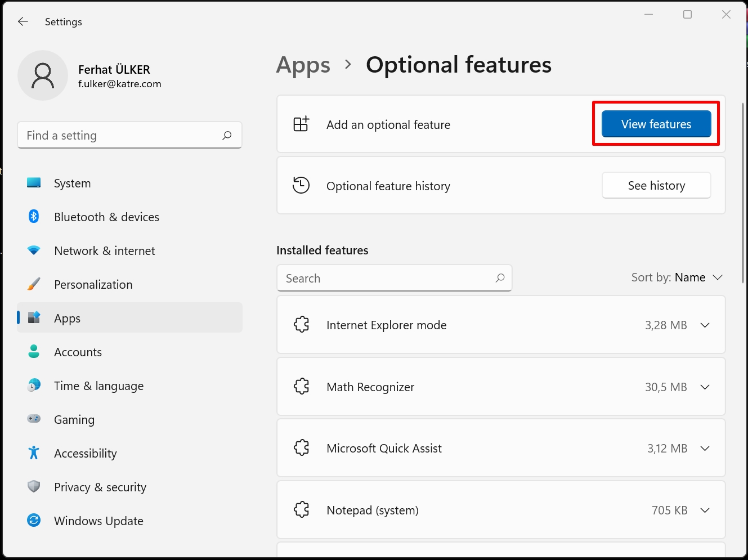Go to Bluetooth & devices
The image size is (748, 560).
(x=130, y=217)
